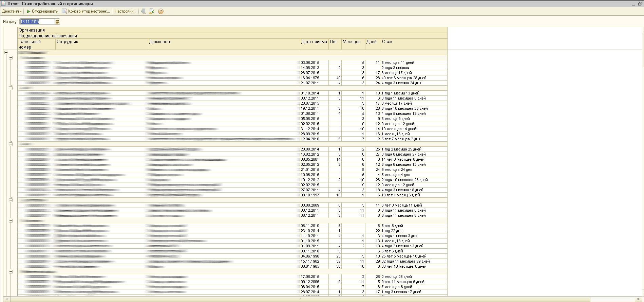The image size is (644, 302).
Task: Select the hire date cell 05.08.2015
Action: [314, 119]
